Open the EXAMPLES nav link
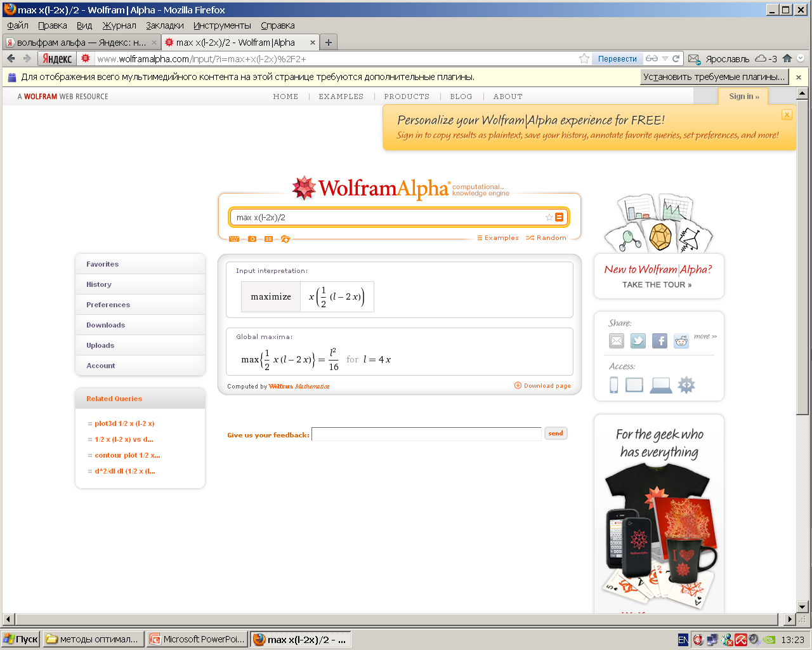This screenshot has height=650, width=812. click(x=341, y=96)
